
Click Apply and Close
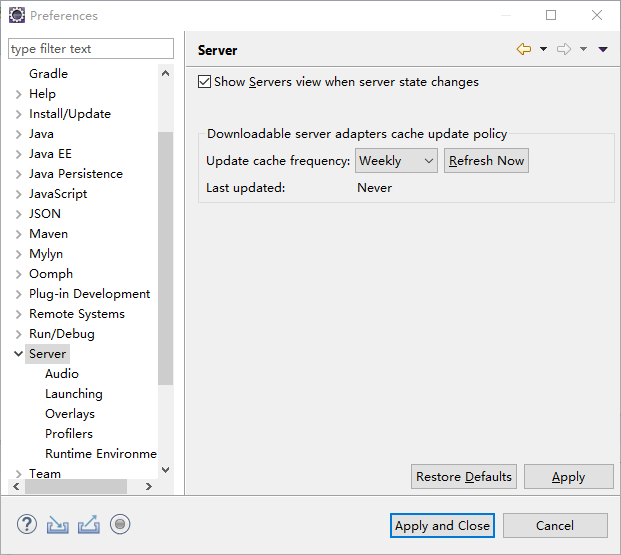[x=442, y=526]
